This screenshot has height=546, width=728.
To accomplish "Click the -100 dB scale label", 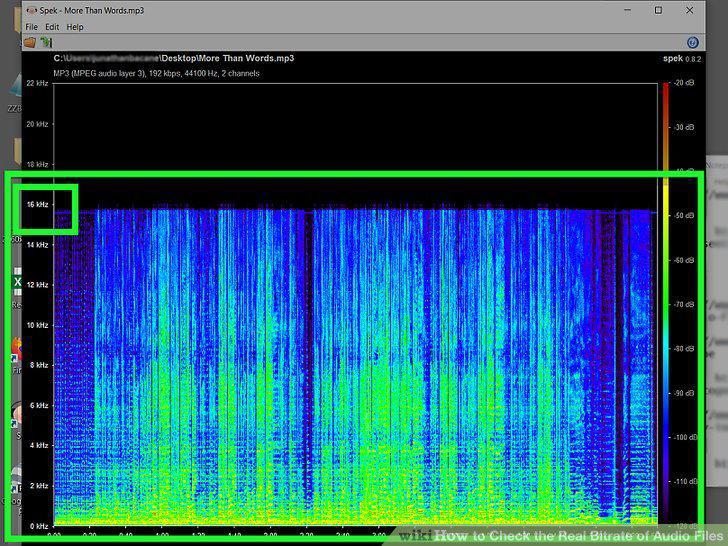I will [x=686, y=437].
